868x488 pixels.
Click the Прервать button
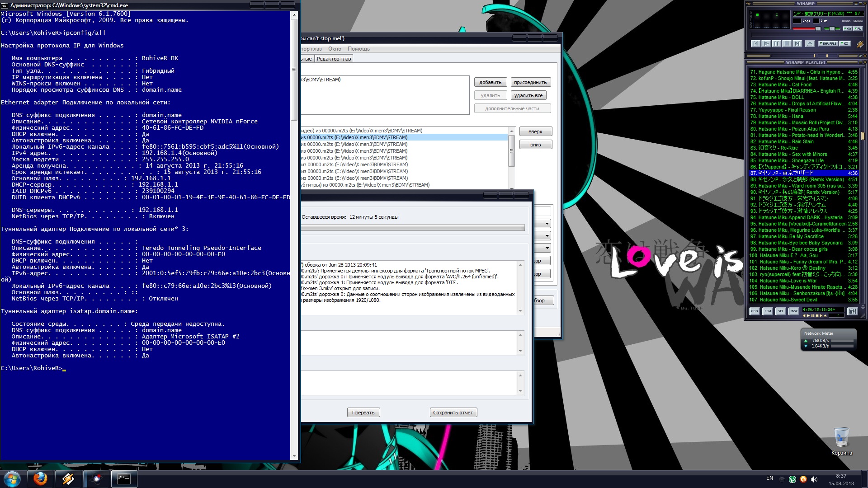pyautogui.click(x=363, y=413)
